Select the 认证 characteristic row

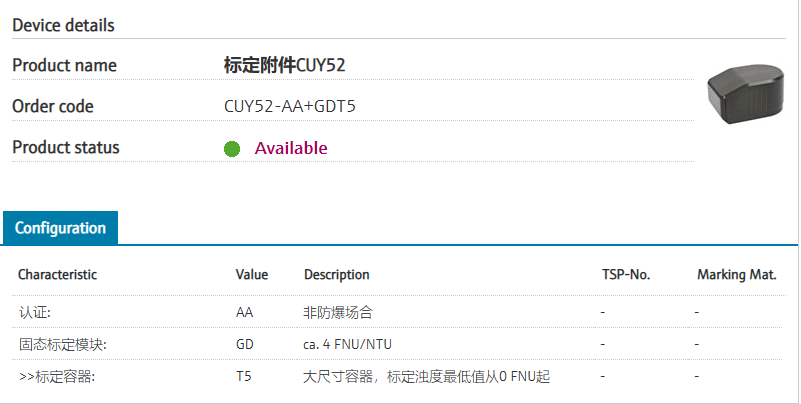point(34,312)
